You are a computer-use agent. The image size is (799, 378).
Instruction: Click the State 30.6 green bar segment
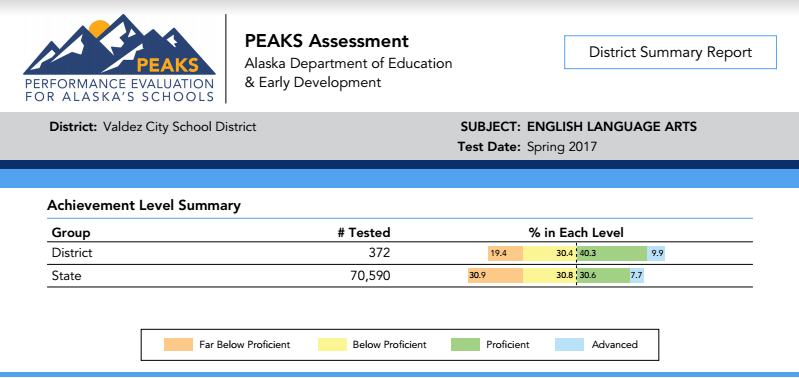(x=603, y=276)
